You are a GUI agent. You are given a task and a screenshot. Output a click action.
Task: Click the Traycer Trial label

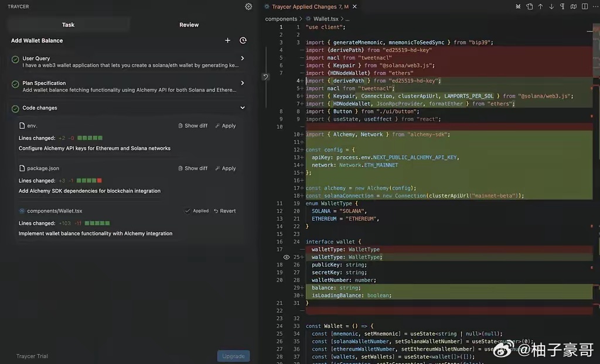click(32, 356)
